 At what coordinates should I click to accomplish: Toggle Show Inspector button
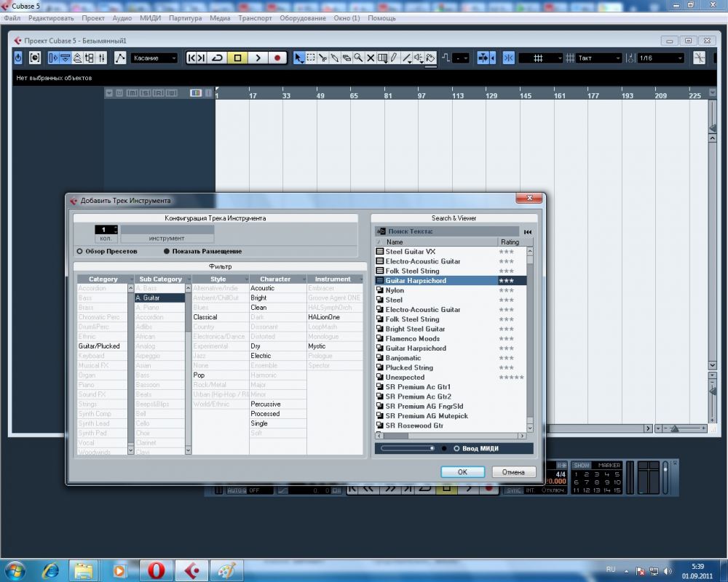[x=53, y=58]
